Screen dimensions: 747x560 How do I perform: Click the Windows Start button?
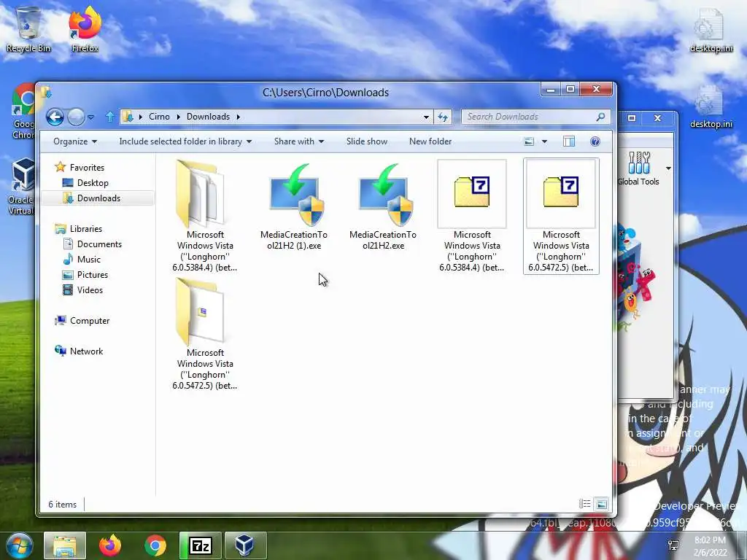19,545
